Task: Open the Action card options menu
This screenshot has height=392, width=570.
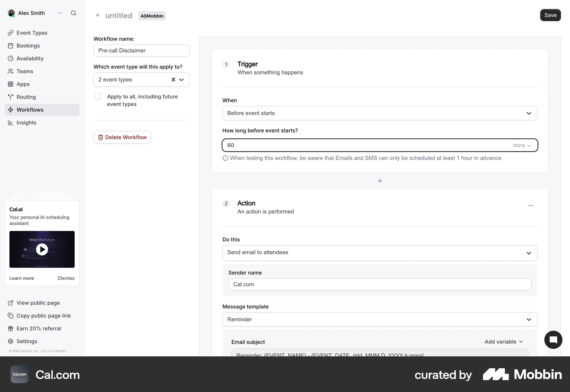Action: tap(531, 206)
